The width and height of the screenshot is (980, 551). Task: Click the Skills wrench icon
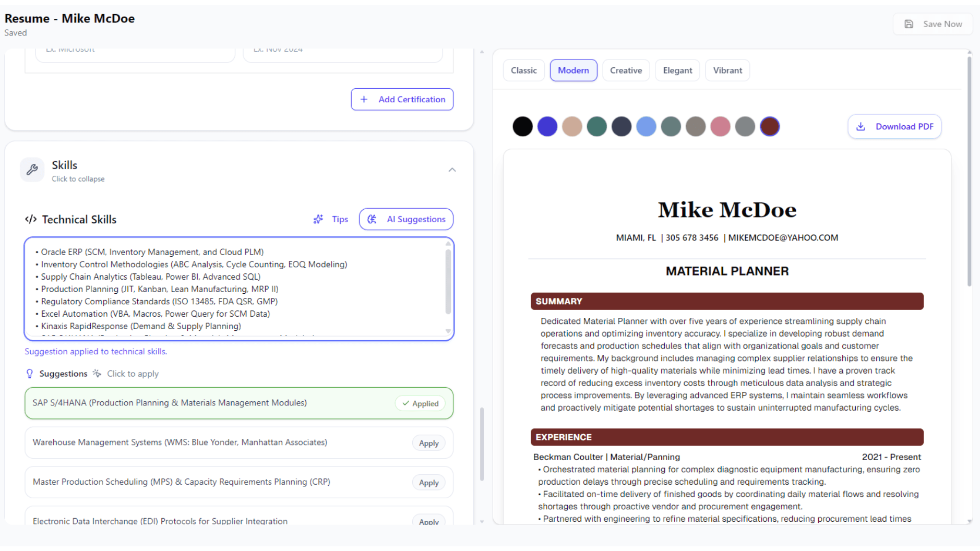(32, 170)
